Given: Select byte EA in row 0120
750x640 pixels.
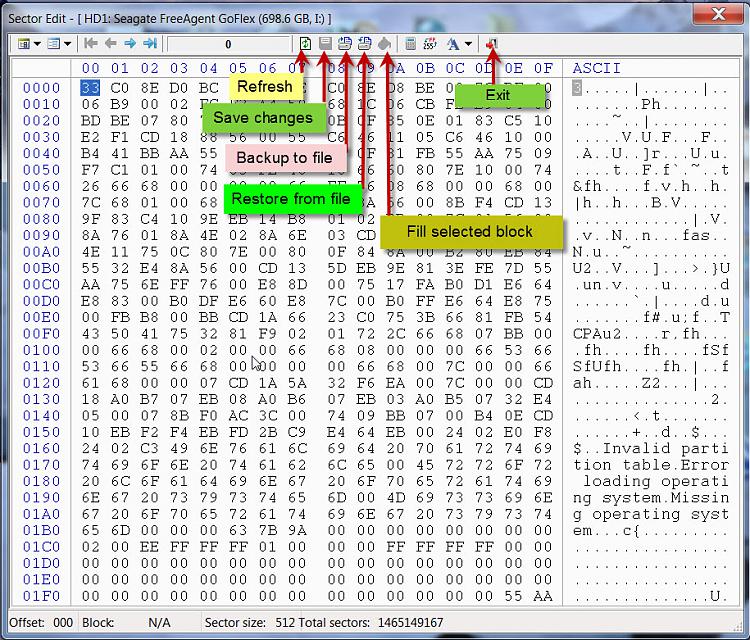Looking at the screenshot, I should (x=396, y=383).
